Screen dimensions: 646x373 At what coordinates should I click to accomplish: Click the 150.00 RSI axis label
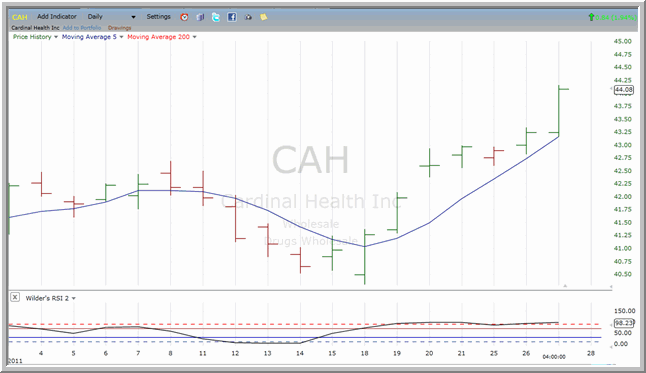click(624, 311)
